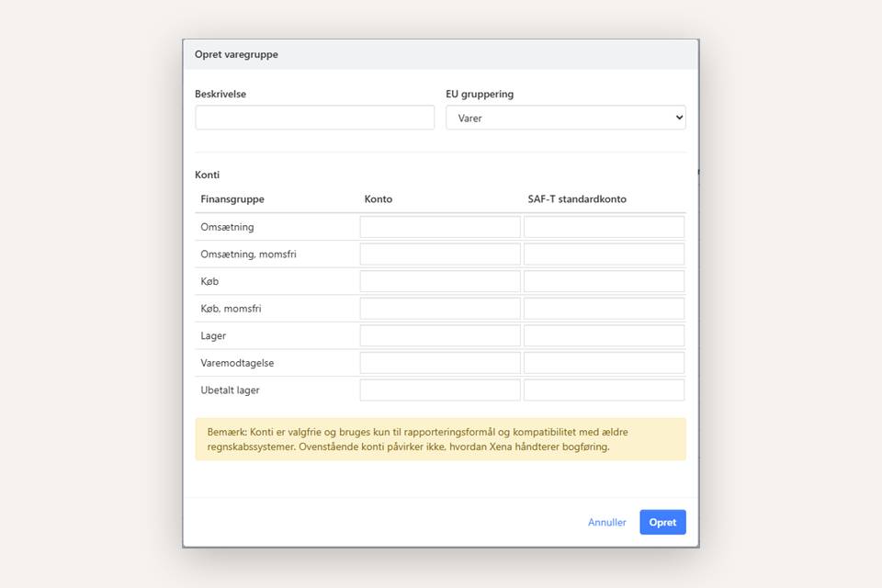Select Konto input for Omsætning, momsfri

pos(440,254)
